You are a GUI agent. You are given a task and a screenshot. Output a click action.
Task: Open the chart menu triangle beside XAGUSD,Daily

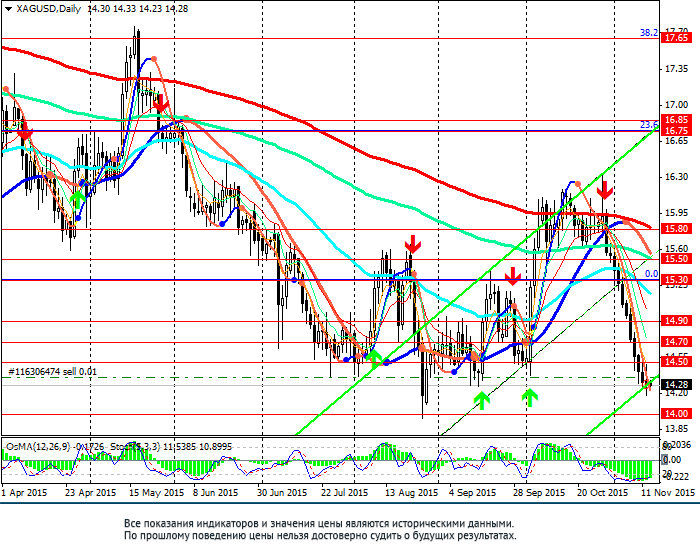tap(8, 9)
